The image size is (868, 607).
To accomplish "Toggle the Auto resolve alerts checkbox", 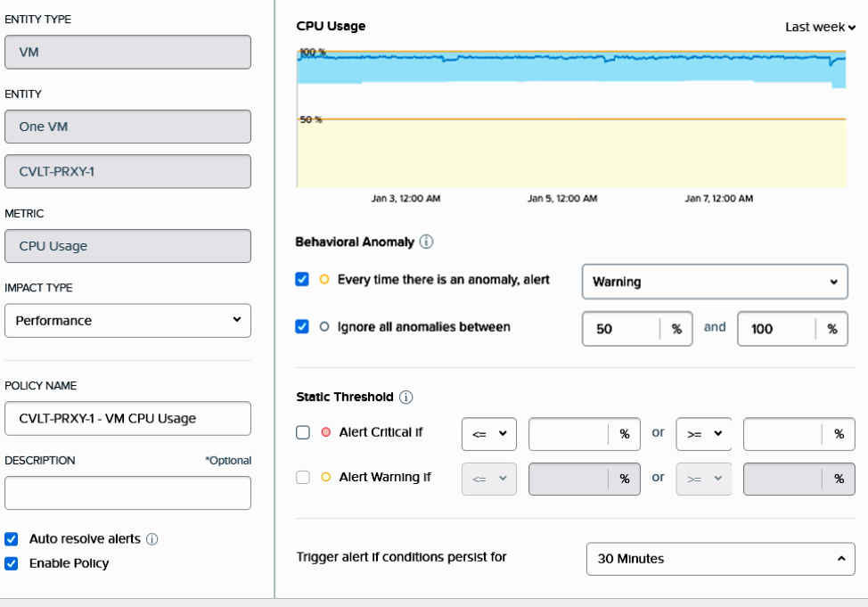I will click(x=11, y=539).
